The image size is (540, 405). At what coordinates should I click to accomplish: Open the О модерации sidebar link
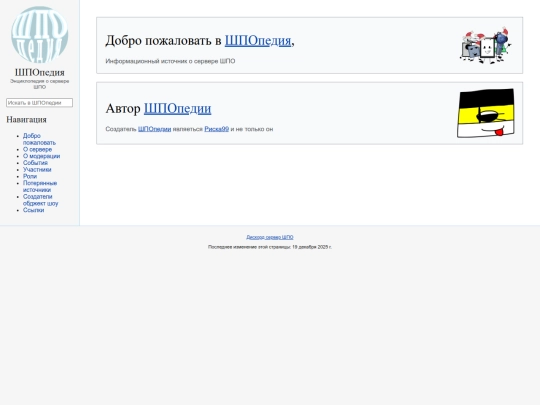(41, 156)
